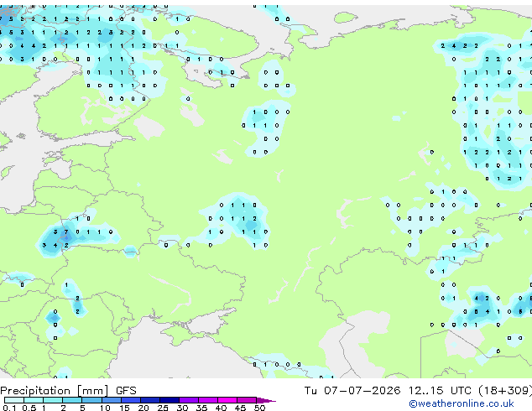Click the legend value label '35'
This screenshot has width=532, height=411.
(201, 408)
